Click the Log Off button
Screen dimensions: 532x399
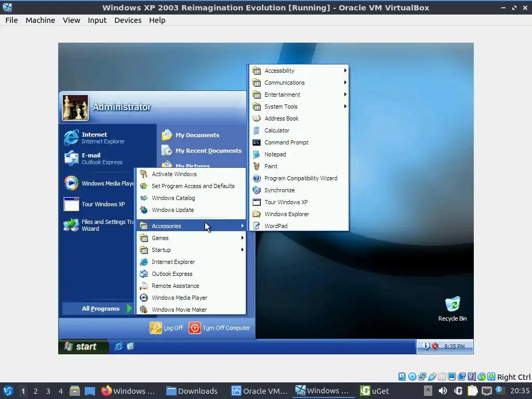point(166,328)
